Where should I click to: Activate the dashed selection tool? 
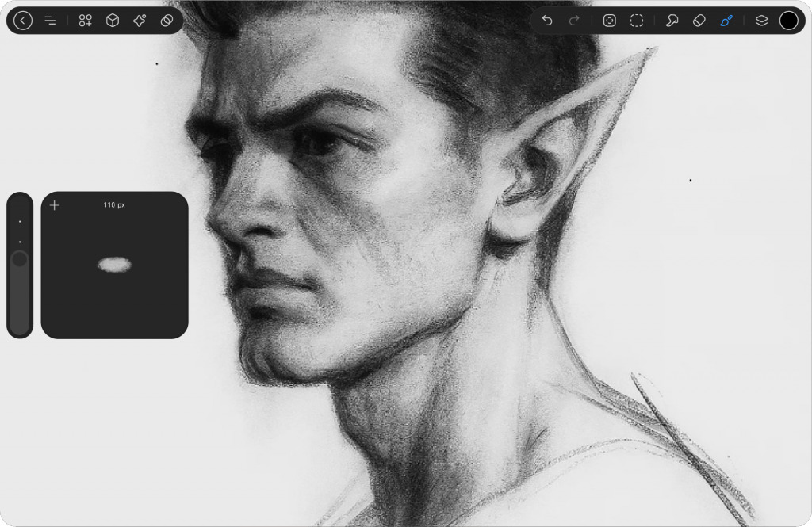(x=637, y=21)
